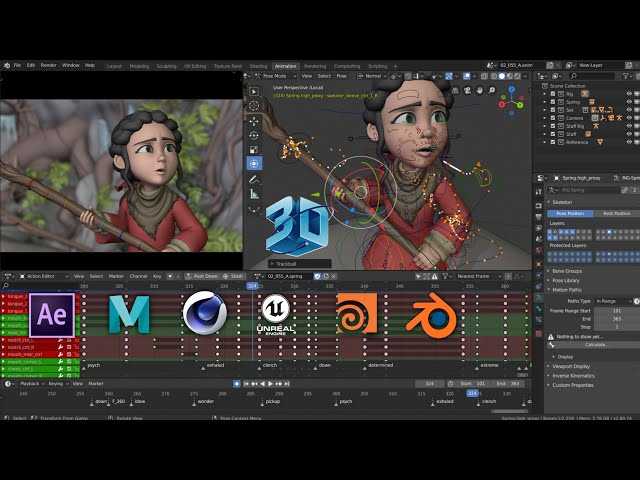Jump to the start frame in timeline
Image resolution: width=640 pixels, height=480 pixels.
(246, 384)
